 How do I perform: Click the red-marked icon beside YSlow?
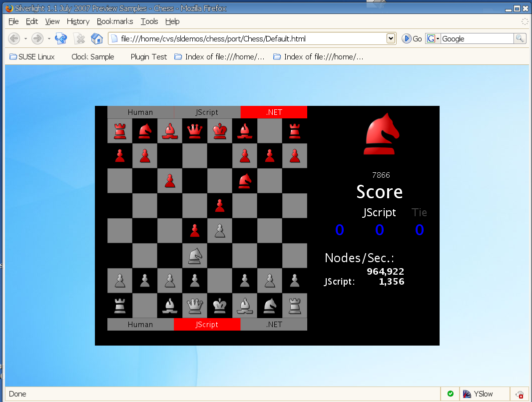(520, 394)
